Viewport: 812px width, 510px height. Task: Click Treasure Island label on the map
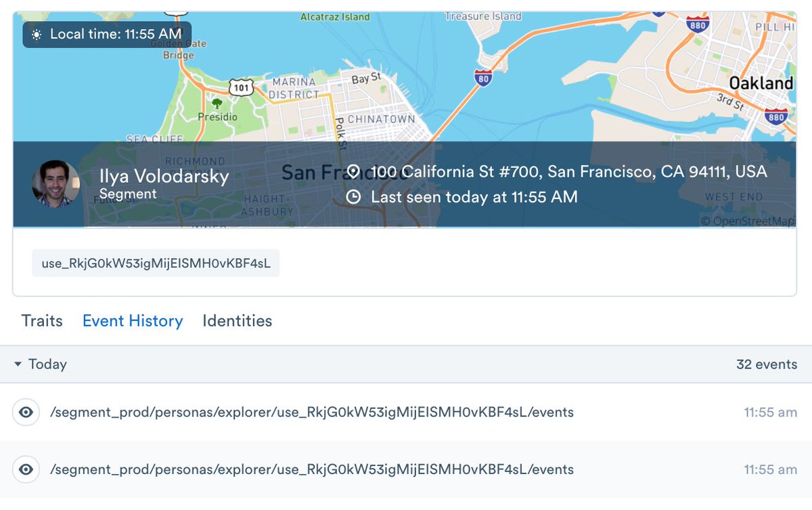tap(483, 16)
